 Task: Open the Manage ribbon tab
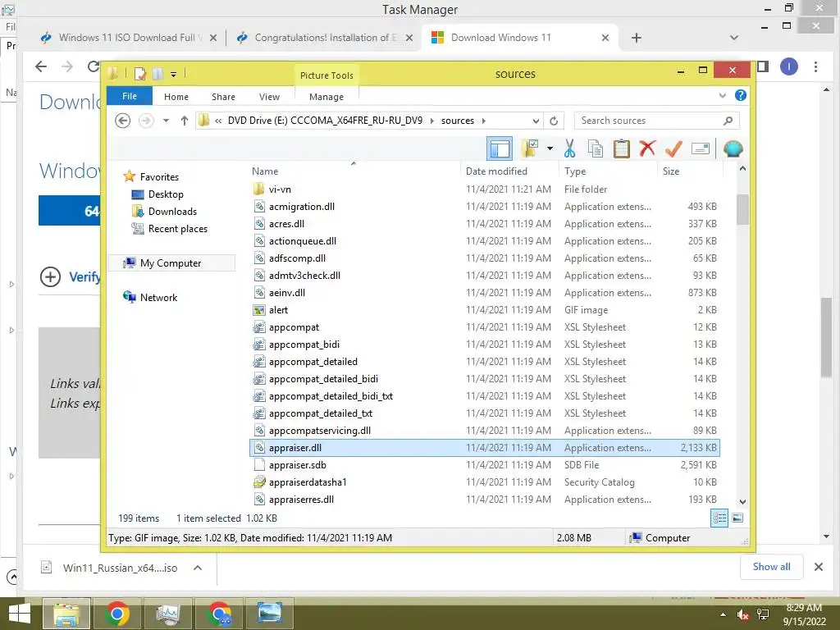[x=326, y=97]
